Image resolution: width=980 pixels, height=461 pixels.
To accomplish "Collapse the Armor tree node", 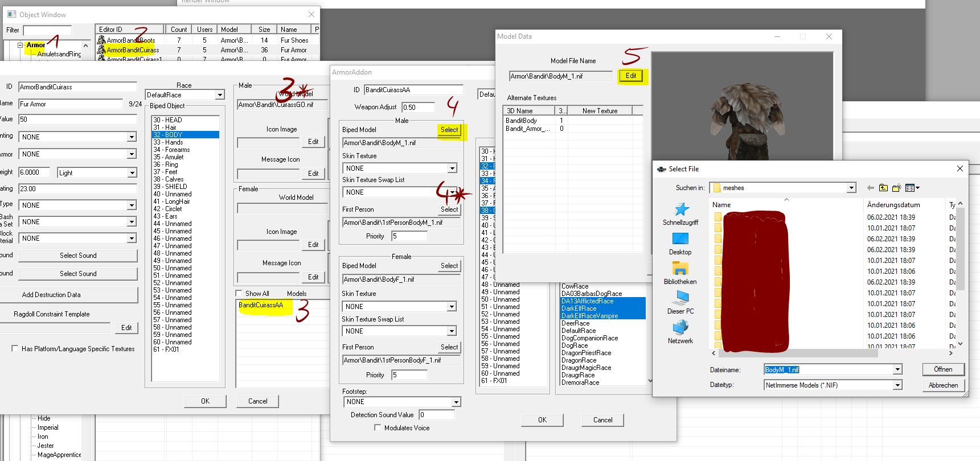I will 20,45.
